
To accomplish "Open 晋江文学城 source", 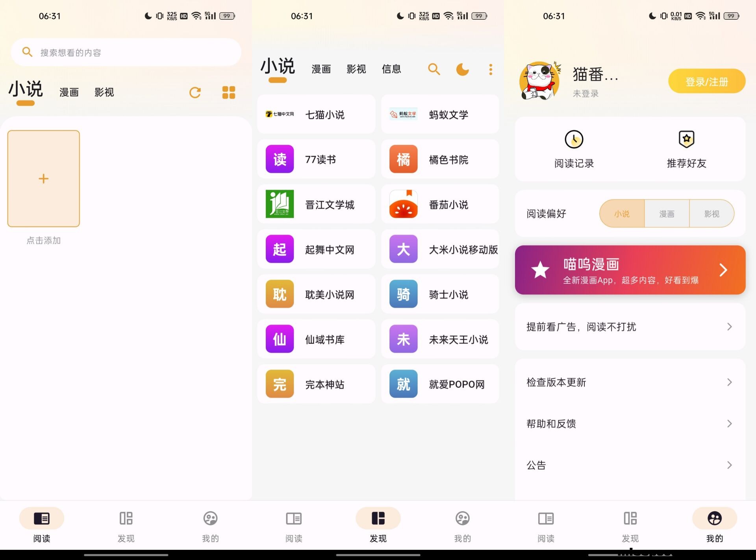I will click(x=316, y=204).
